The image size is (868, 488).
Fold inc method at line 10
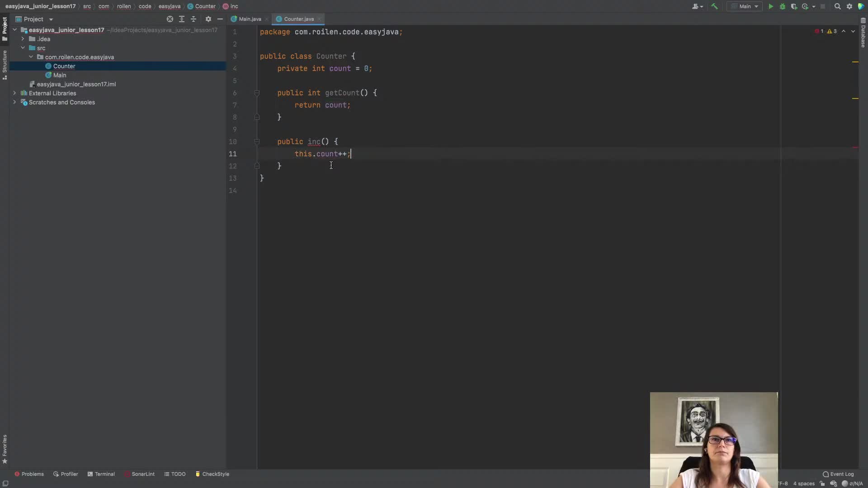tap(257, 142)
